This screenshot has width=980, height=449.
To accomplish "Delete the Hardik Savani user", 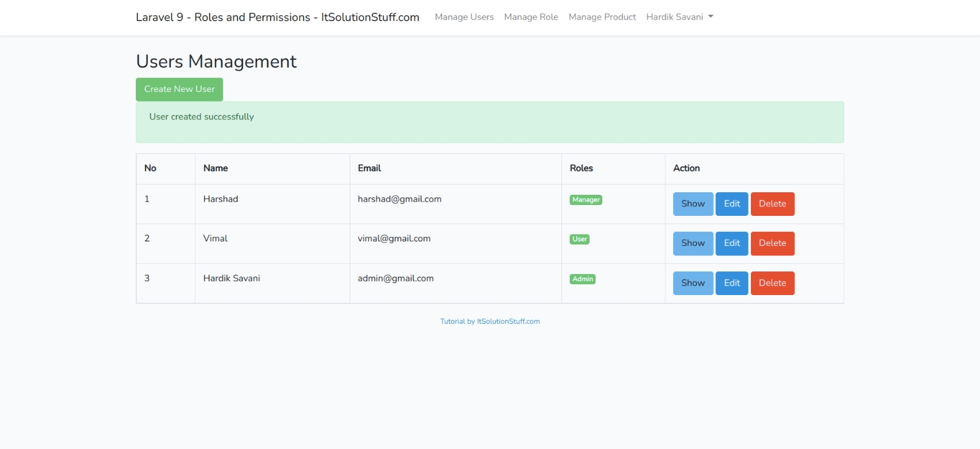I will tap(772, 283).
